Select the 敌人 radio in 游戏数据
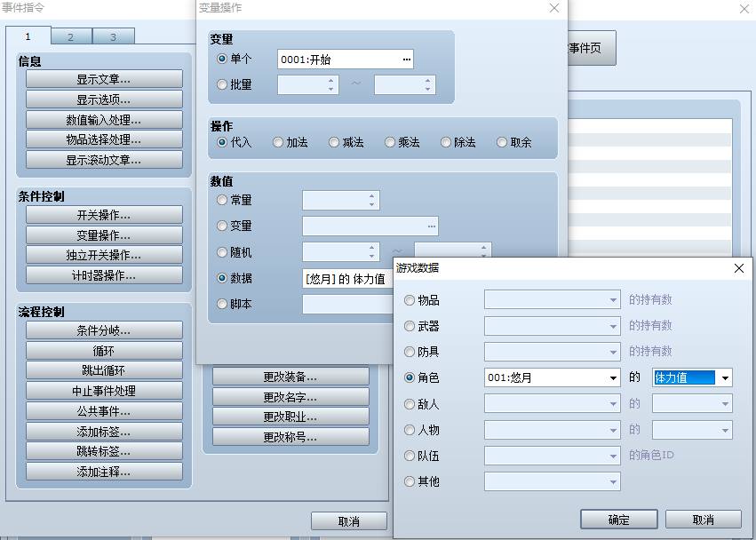This screenshot has width=756, height=540. pyautogui.click(x=410, y=404)
